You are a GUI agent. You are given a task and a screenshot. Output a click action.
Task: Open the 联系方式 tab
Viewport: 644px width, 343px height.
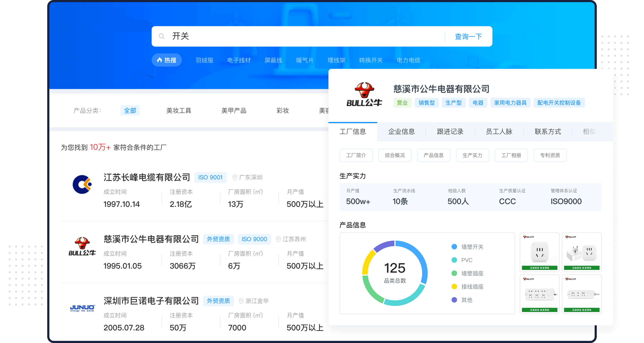pos(547,132)
